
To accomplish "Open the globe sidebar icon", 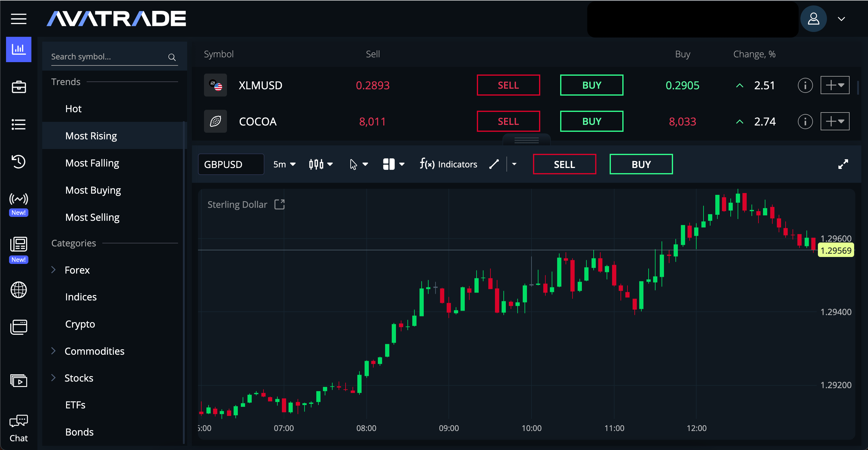I will click(x=18, y=290).
